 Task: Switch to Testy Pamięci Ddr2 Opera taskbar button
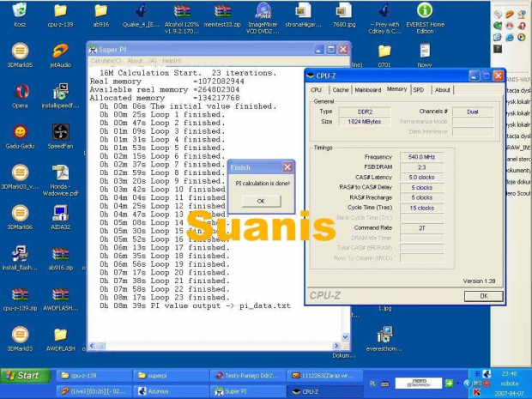point(248,376)
